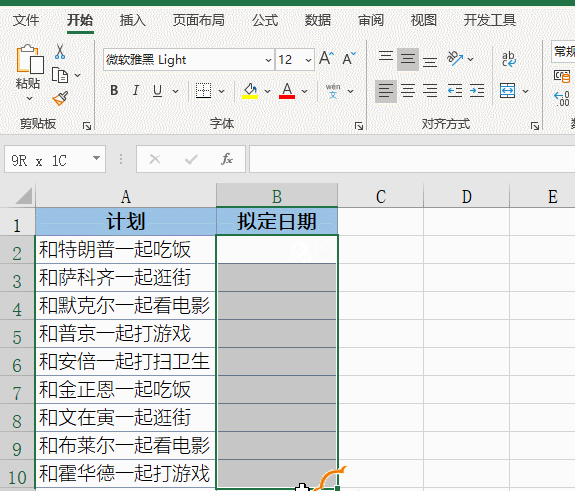Toggle align right

coord(430,91)
